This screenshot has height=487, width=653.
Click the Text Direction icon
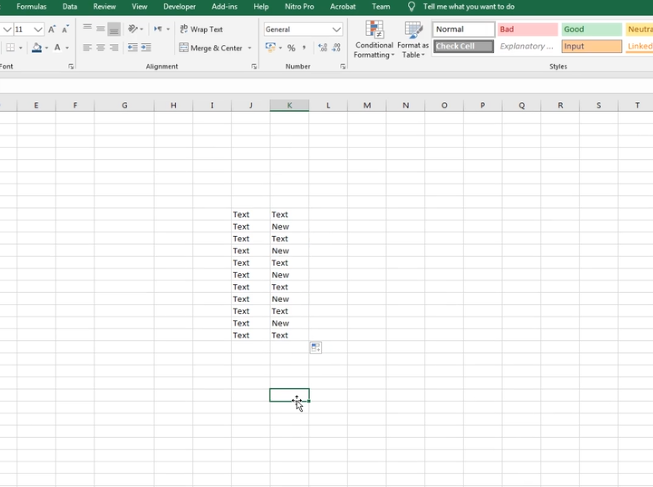158,29
